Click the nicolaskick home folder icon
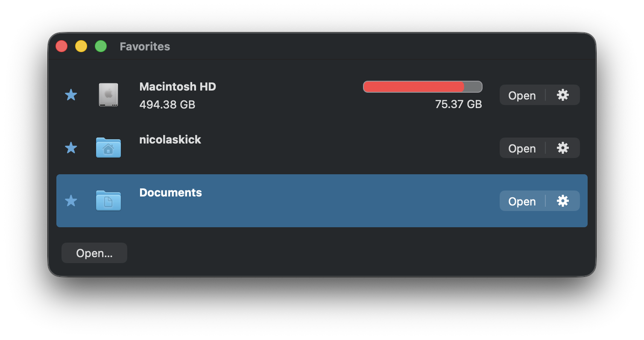The image size is (644, 340). (x=108, y=148)
